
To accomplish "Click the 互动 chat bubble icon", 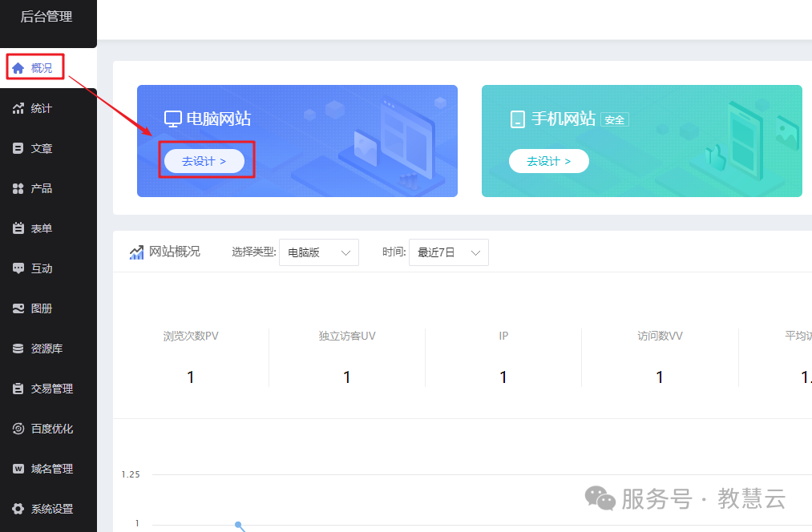I will click(x=18, y=268).
